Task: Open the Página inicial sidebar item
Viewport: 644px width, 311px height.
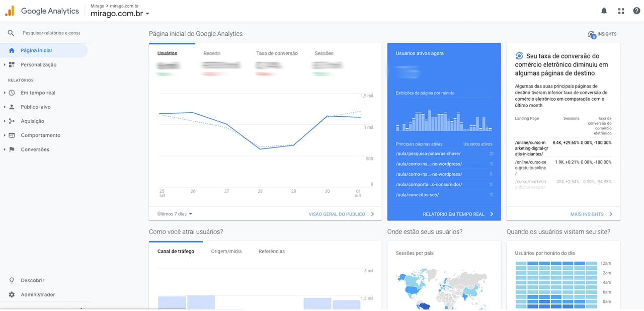Action: (44, 50)
